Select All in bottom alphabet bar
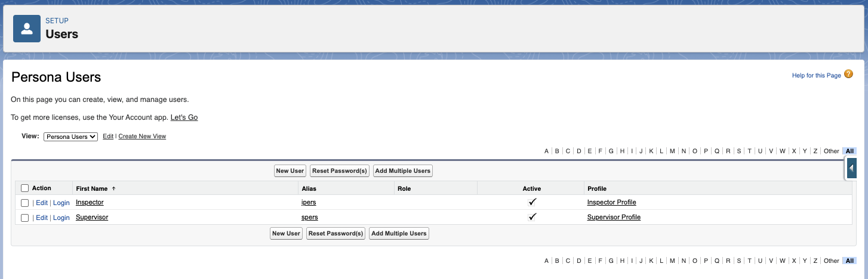The height and width of the screenshot is (279, 868). [849, 261]
